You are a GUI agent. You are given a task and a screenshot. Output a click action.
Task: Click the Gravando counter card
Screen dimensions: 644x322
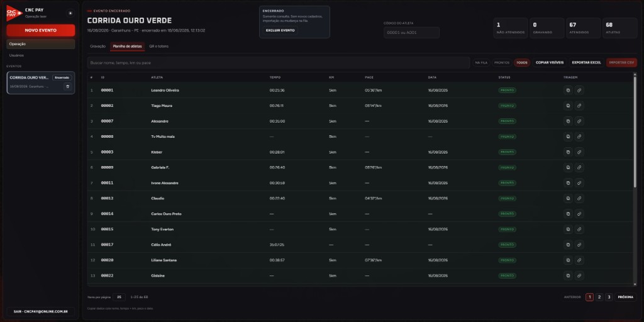tap(547, 28)
